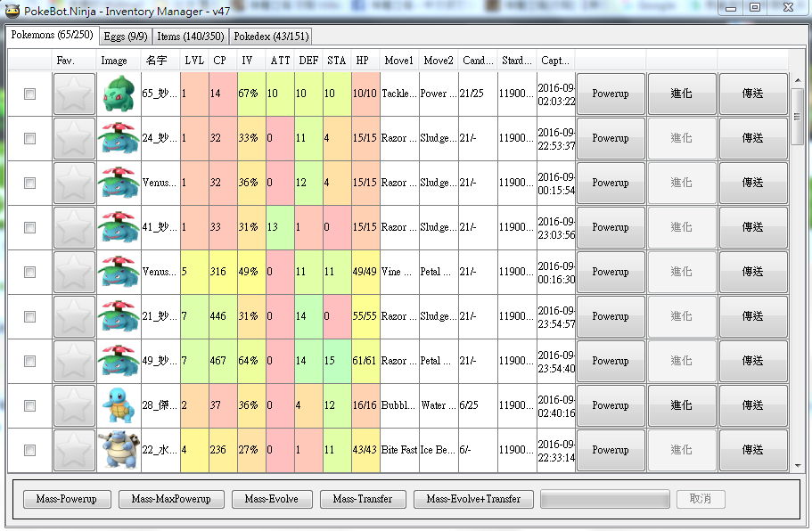The width and height of the screenshot is (812, 531).
Task: Click the Mass-Transfer button
Action: 363,499
